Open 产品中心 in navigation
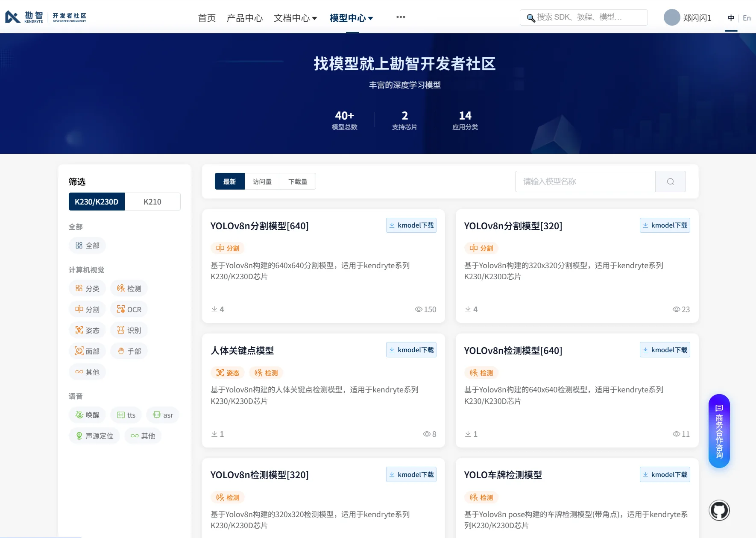Screen dimensions: 756x538 pyautogui.click(x=245, y=18)
